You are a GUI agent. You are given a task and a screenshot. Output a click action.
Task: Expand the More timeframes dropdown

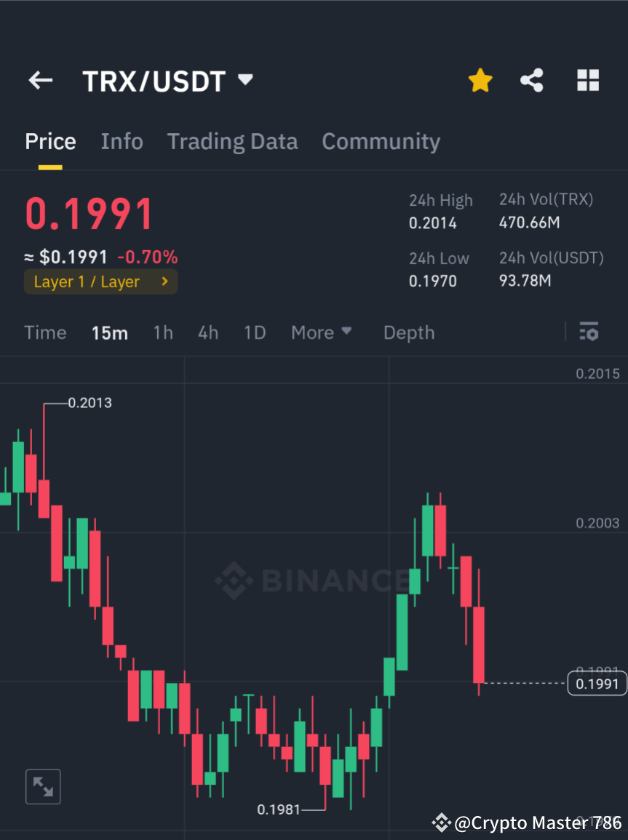(321, 332)
